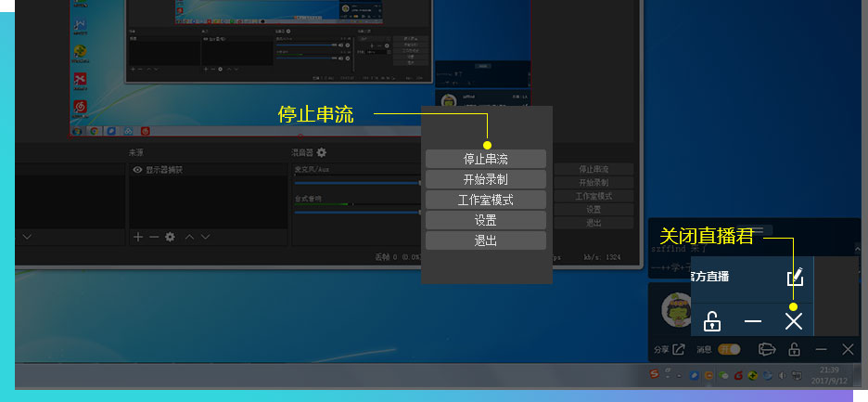Toggle the 消息 switch off
The height and width of the screenshot is (402, 868).
point(729,349)
